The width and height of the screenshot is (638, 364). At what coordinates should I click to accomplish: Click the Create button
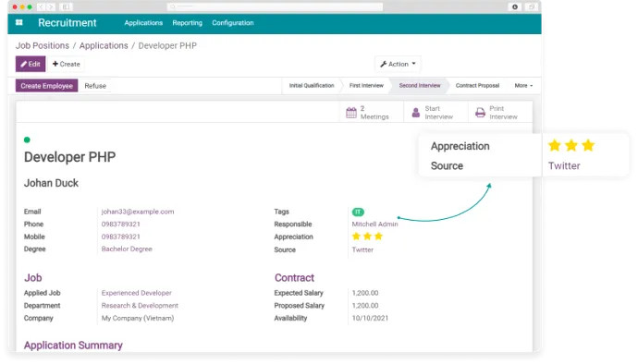67,65
